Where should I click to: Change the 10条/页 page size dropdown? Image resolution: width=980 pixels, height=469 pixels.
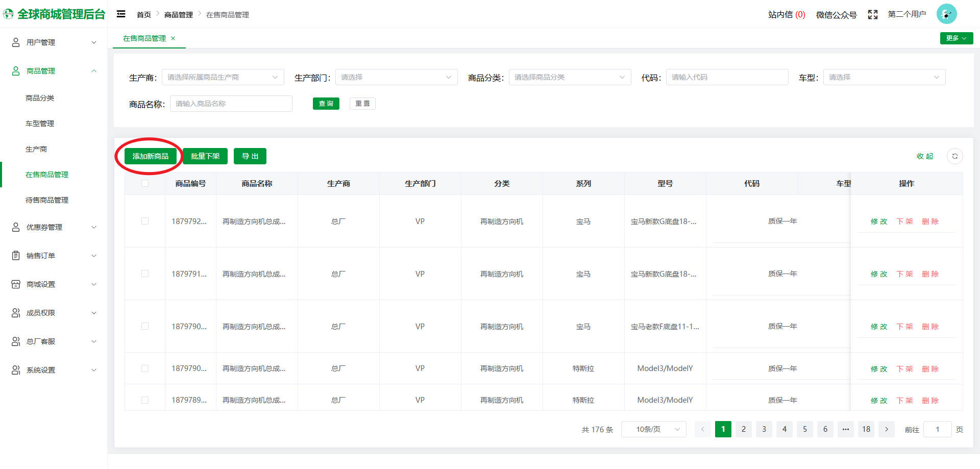tap(653, 429)
